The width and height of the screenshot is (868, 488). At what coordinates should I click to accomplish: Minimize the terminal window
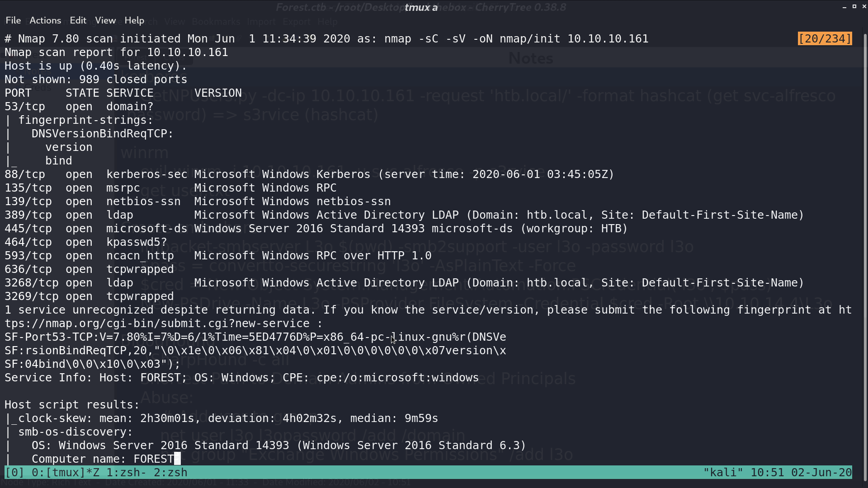(844, 7)
